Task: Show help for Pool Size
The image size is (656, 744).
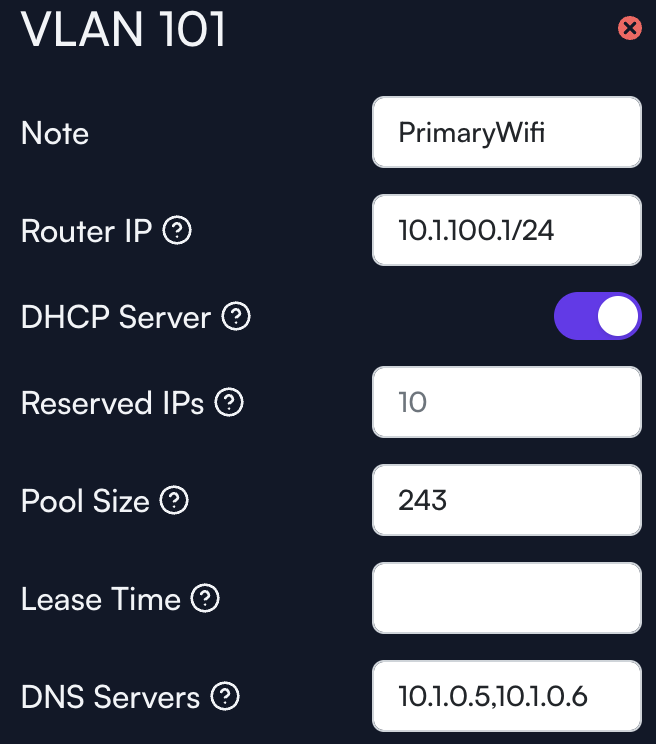Action: pos(174,500)
